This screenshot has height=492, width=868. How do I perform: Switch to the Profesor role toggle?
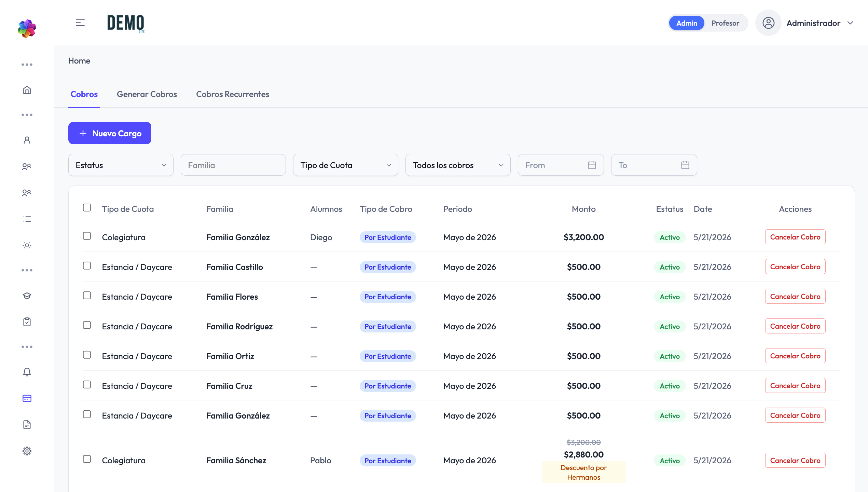tap(725, 23)
